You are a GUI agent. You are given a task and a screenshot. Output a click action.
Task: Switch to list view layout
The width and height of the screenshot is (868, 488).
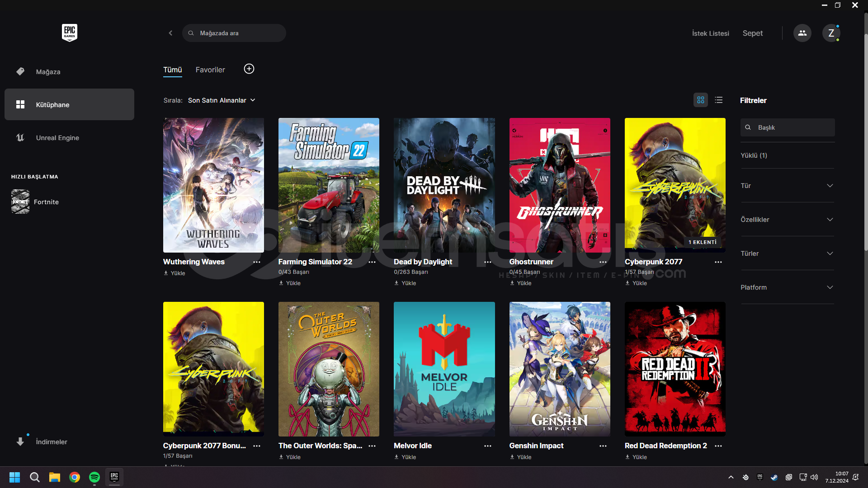point(719,100)
